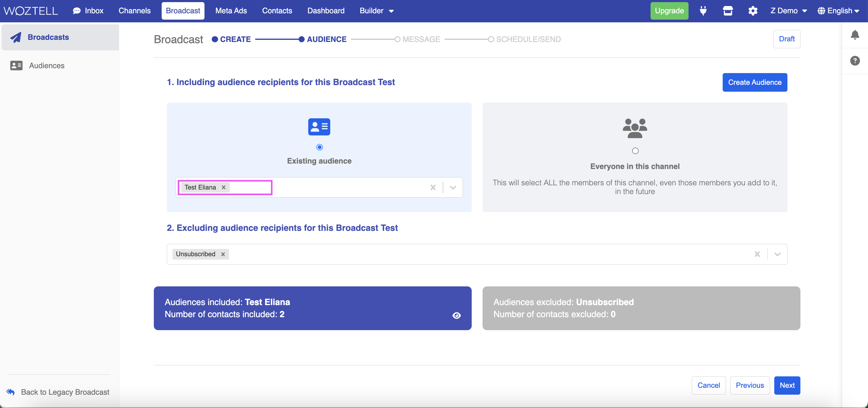Expand the existing audience dropdown

click(x=453, y=187)
